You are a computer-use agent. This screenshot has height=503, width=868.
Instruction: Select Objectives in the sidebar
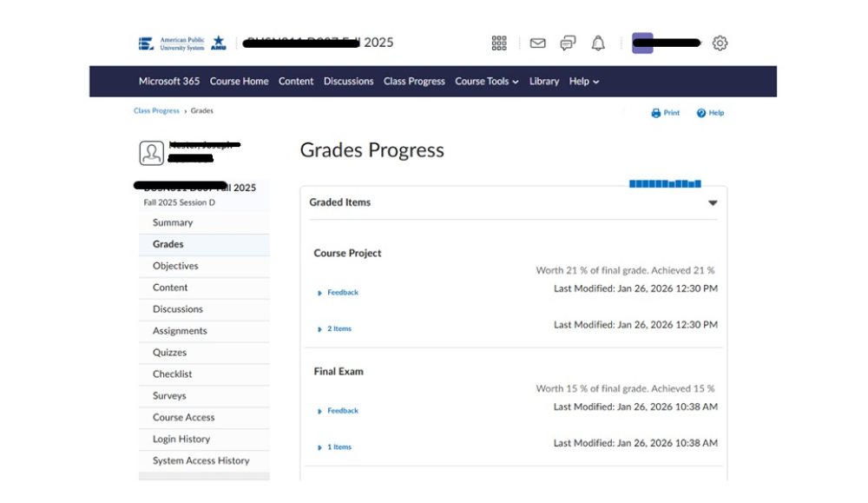click(x=204, y=266)
